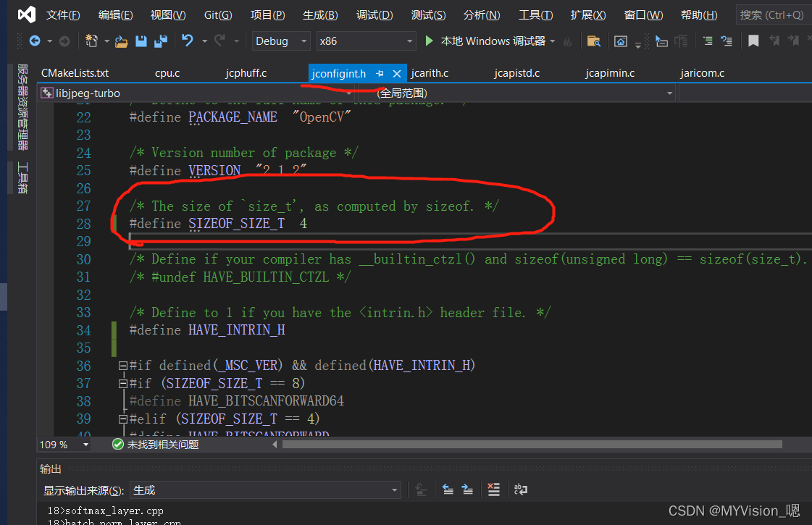This screenshot has height=525, width=812.
Task: Close the jconfigint.h tab
Action: tap(396, 73)
